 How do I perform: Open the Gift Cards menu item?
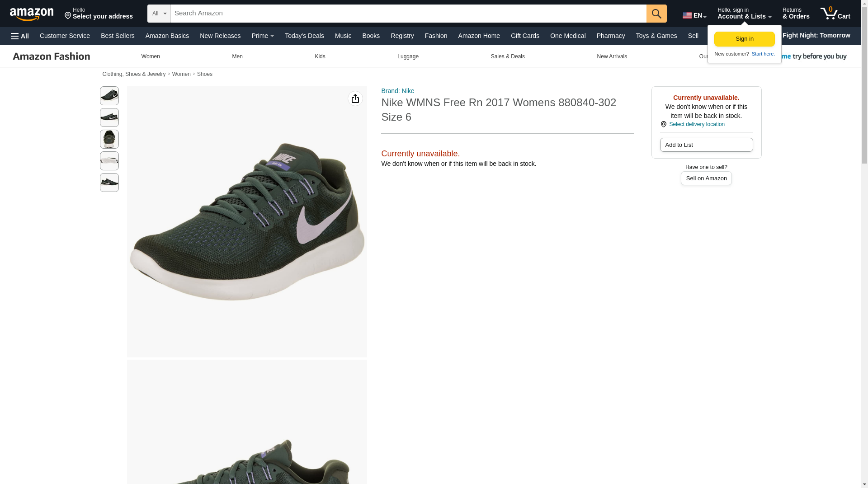[x=524, y=36]
